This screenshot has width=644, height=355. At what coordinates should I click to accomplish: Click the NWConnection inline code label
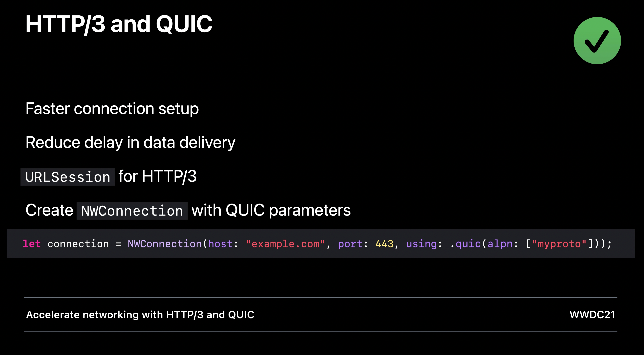[132, 211]
